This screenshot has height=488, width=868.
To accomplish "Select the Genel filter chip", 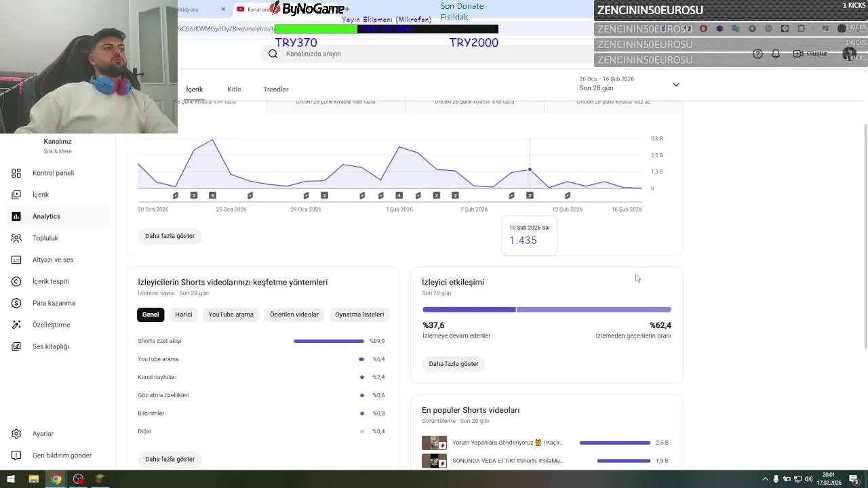I will click(x=151, y=314).
